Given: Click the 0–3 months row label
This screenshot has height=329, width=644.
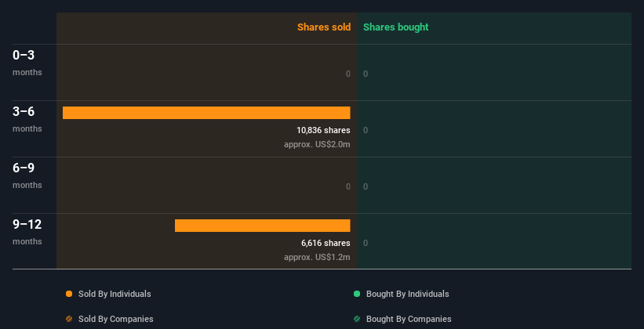Looking at the screenshot, I should pos(27,62).
